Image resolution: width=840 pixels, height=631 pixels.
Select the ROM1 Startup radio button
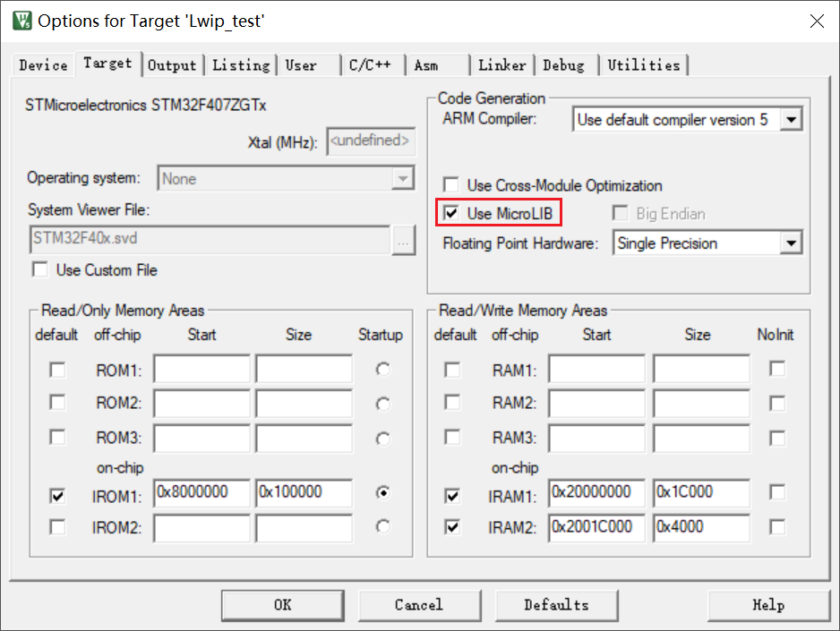pyautogui.click(x=383, y=370)
